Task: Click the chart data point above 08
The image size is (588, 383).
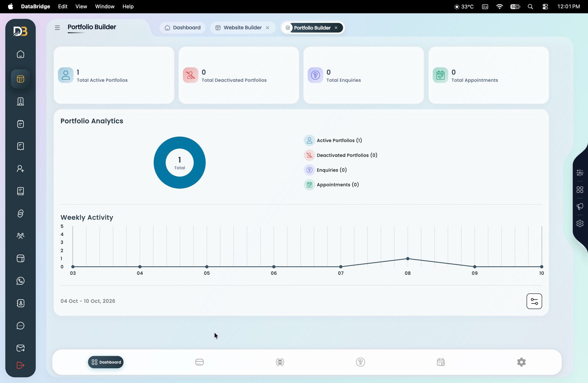Action: [408, 259]
